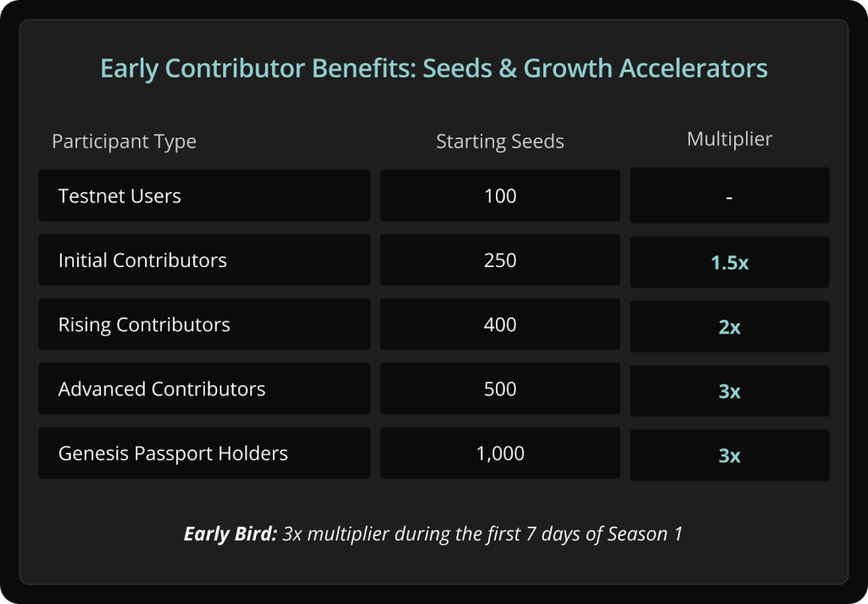Click the 1,000 starting seeds cell
The image size is (868, 604).
[500, 453]
